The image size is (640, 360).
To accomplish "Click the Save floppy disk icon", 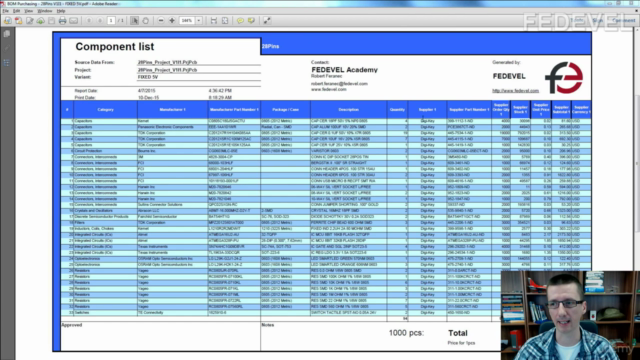I will [x=51, y=20].
